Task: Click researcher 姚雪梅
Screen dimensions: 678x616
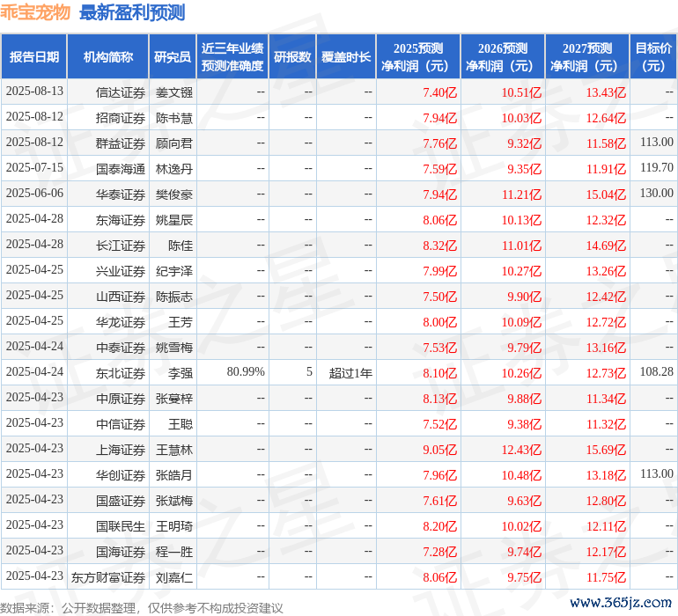Action: coord(174,348)
